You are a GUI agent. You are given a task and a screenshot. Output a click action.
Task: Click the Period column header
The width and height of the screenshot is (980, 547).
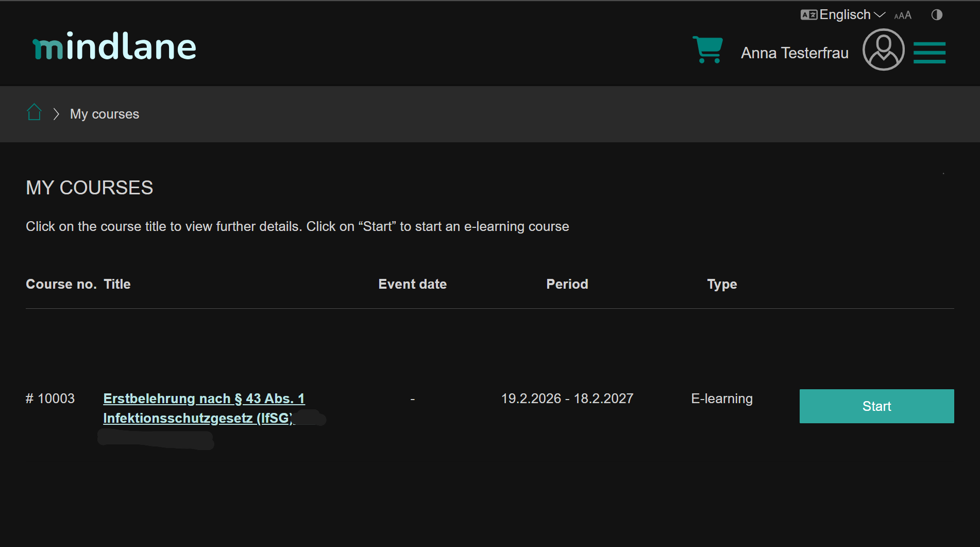click(567, 284)
